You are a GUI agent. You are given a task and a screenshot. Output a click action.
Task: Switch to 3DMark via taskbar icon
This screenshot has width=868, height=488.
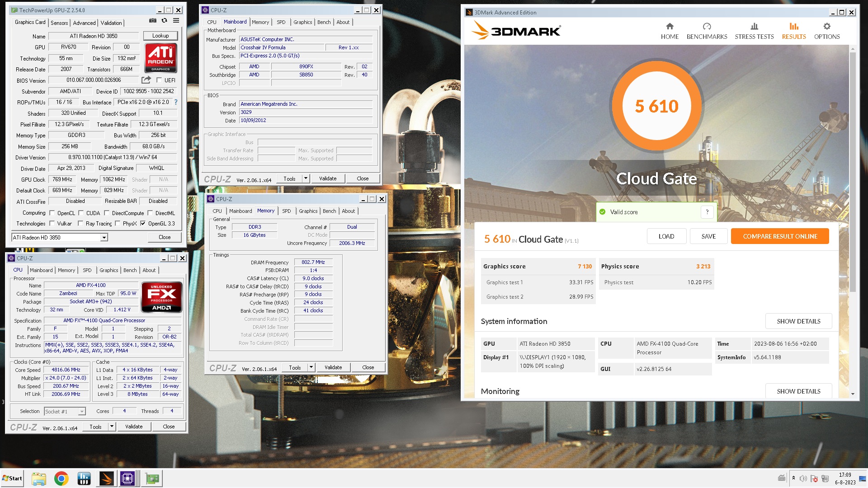coord(107,479)
